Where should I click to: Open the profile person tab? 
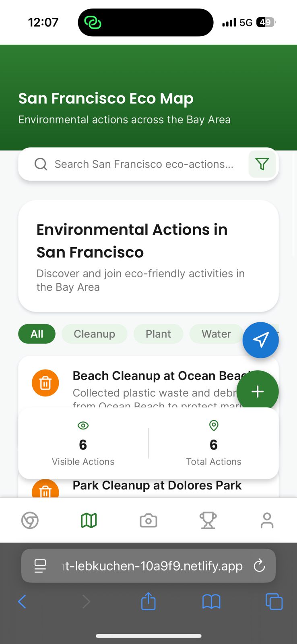(x=267, y=520)
